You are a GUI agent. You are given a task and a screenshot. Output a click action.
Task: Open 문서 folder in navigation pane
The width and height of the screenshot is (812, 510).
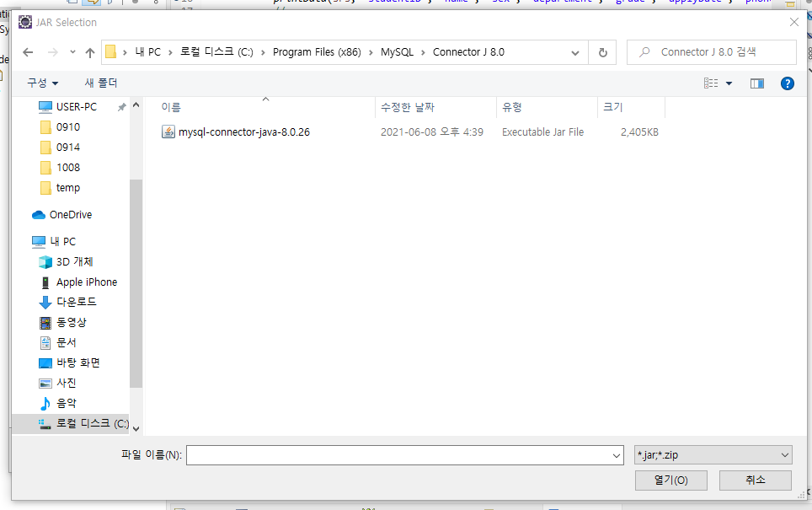coord(67,342)
